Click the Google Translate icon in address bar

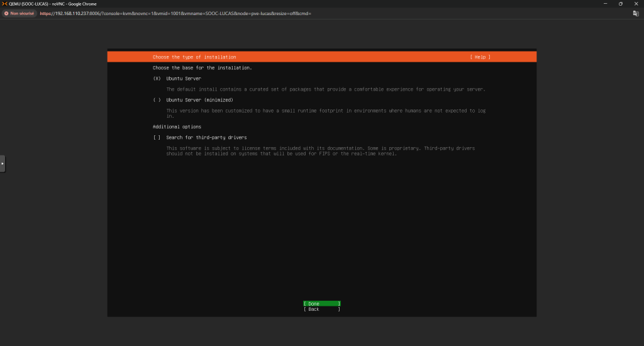(x=636, y=13)
